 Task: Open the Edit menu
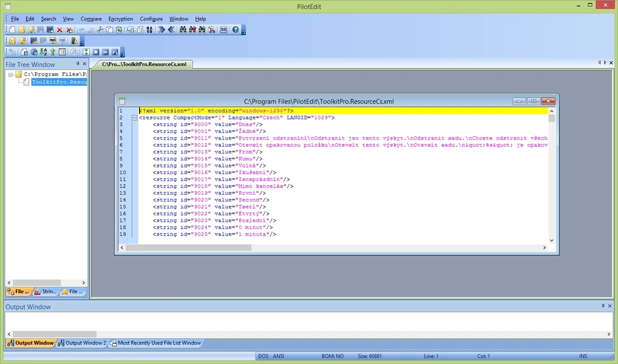[30, 19]
